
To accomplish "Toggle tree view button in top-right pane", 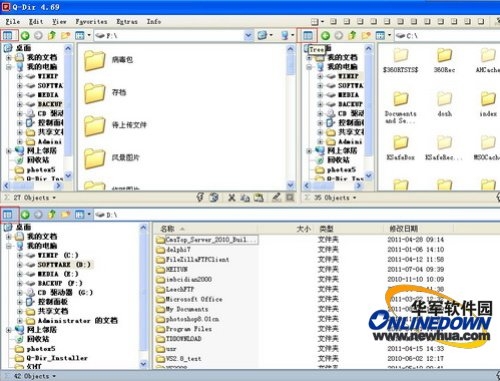I will 308,35.
